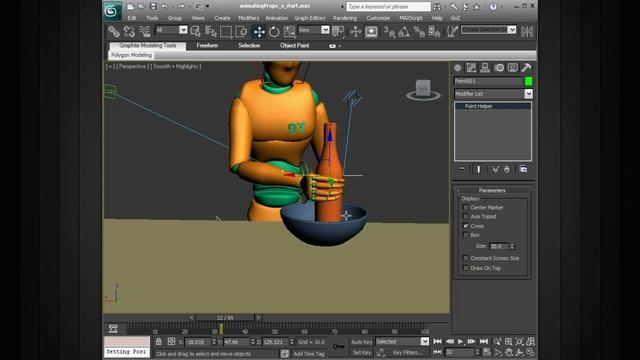
Task: Open the Animation menu
Action: coord(277,18)
